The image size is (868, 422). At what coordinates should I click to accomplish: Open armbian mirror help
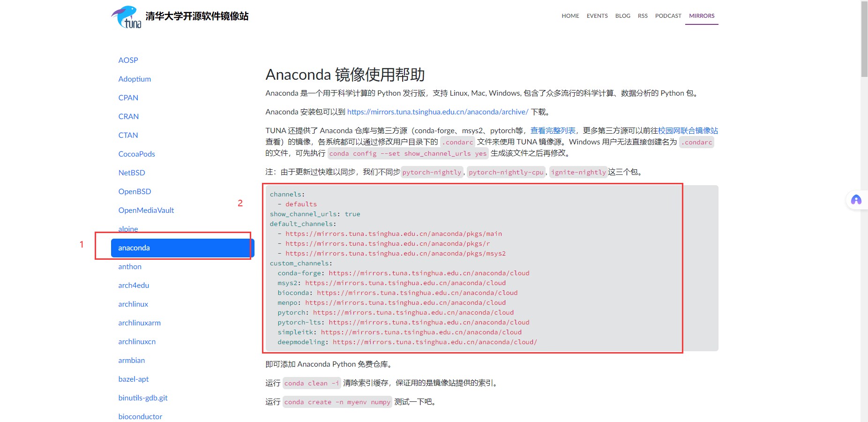pos(131,360)
